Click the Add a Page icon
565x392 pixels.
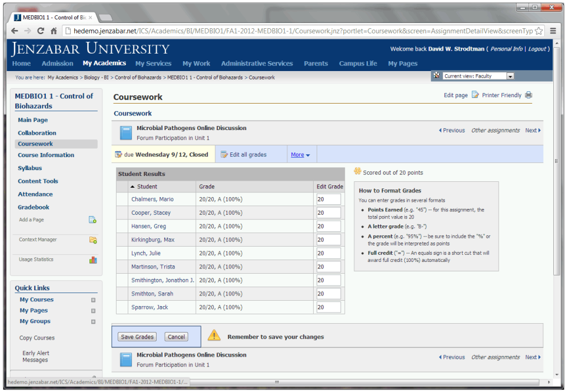tap(92, 220)
